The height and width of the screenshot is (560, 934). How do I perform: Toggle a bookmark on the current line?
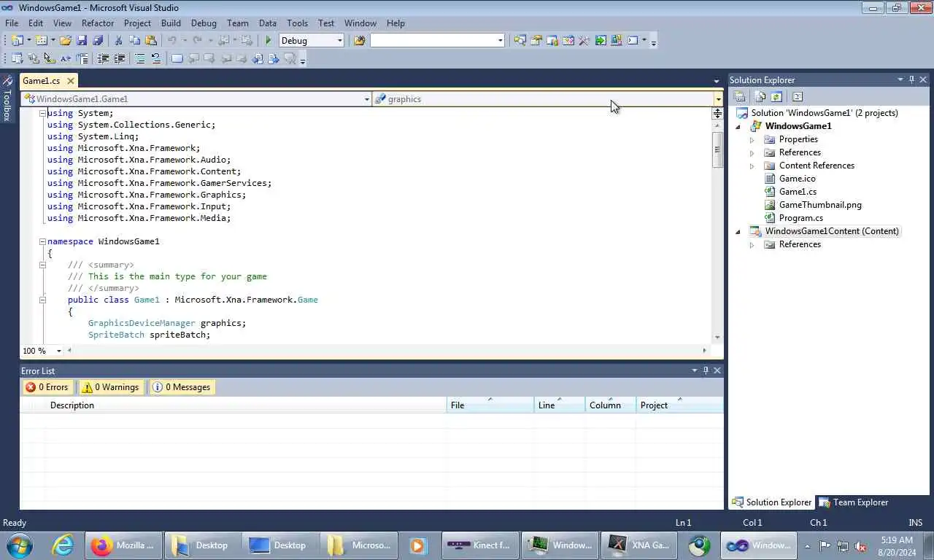click(177, 59)
